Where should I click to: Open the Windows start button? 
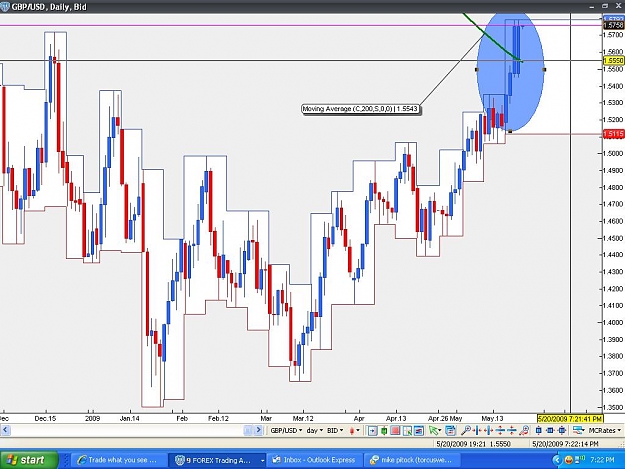[29, 460]
